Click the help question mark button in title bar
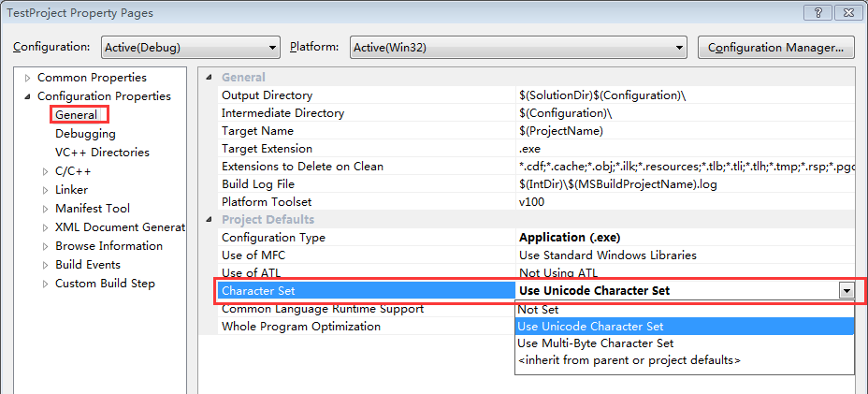 [818, 12]
